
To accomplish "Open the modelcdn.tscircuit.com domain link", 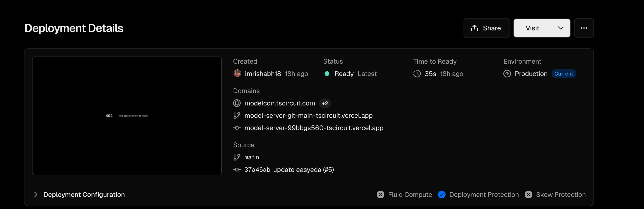I will click(280, 103).
